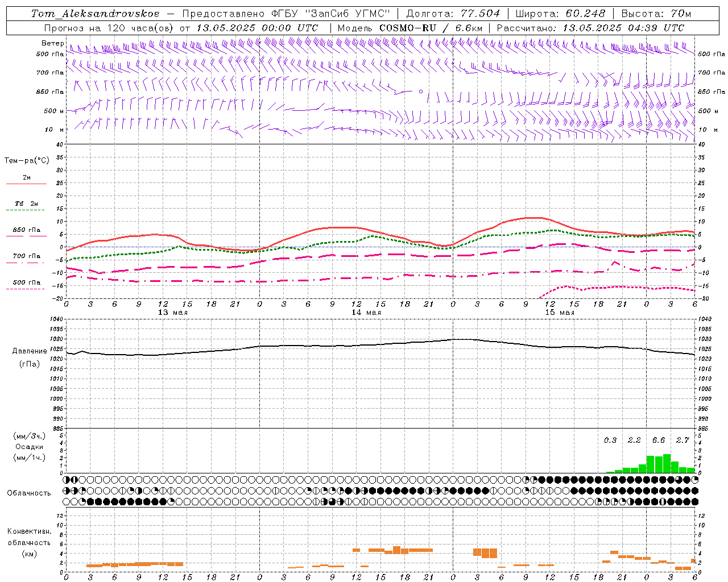The height and width of the screenshot is (582, 728).
Task: Select the "13 мая" date label
Action: 173,312
